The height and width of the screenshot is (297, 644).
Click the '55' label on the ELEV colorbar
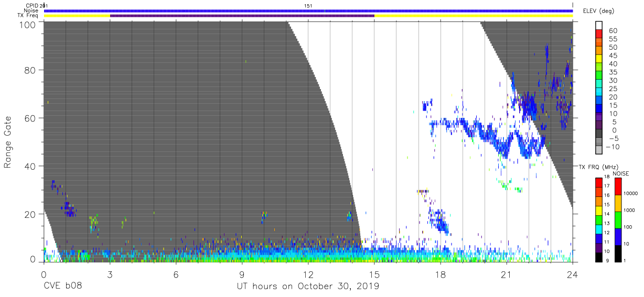[x=612, y=39]
